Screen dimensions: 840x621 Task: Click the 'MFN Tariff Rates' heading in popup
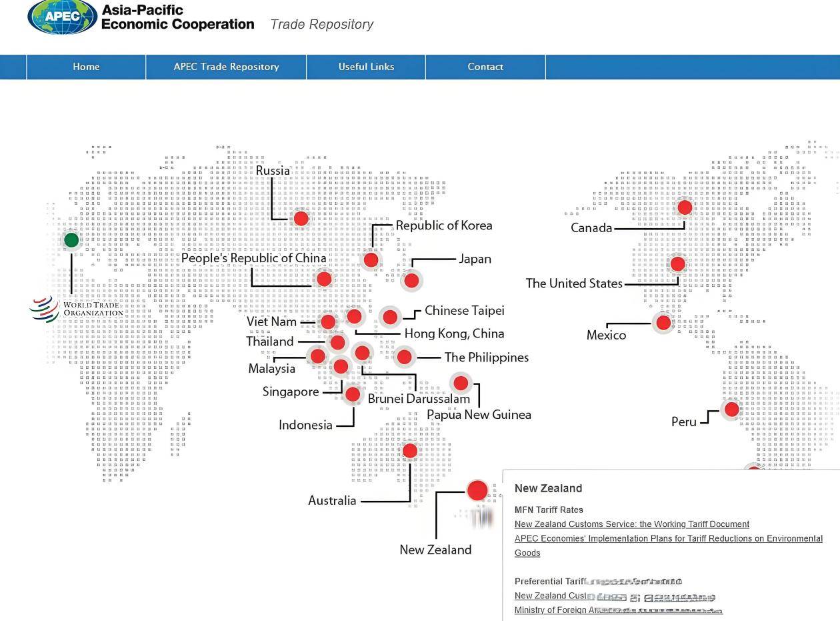(549, 510)
